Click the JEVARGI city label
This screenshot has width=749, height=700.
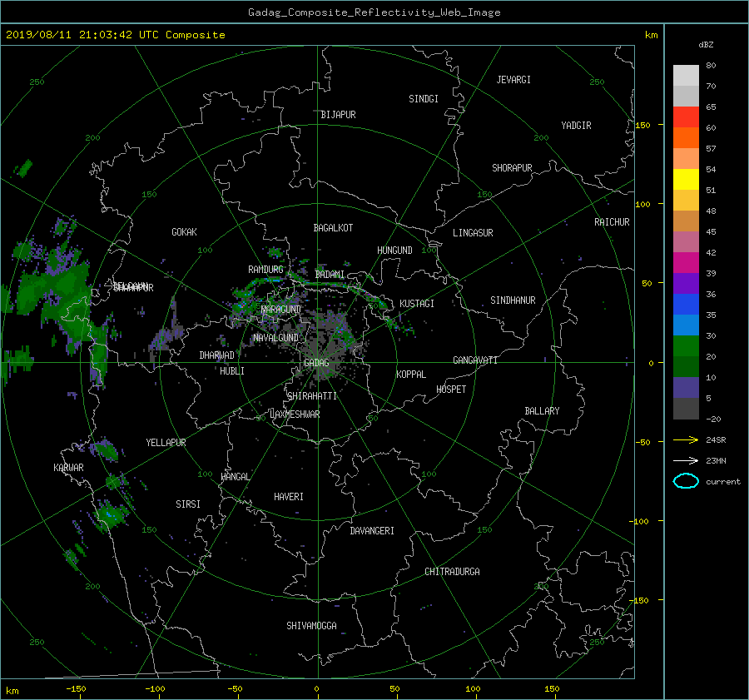[x=513, y=80]
